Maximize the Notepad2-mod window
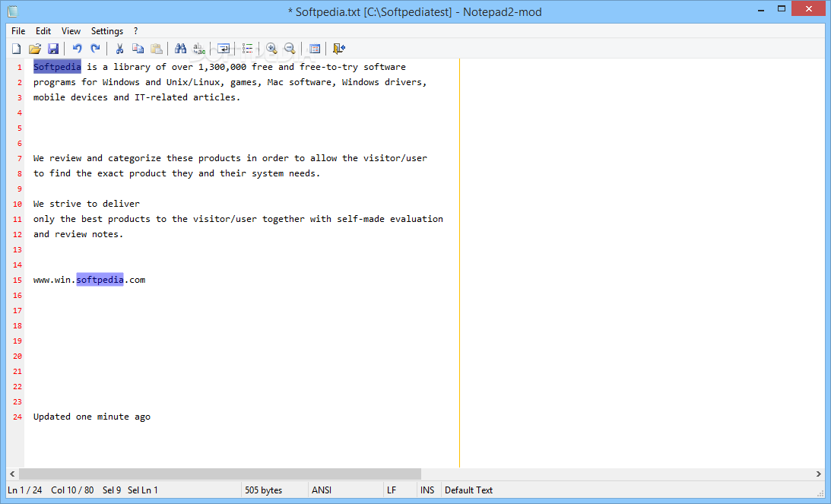Image resolution: width=831 pixels, height=504 pixels. pos(781,9)
